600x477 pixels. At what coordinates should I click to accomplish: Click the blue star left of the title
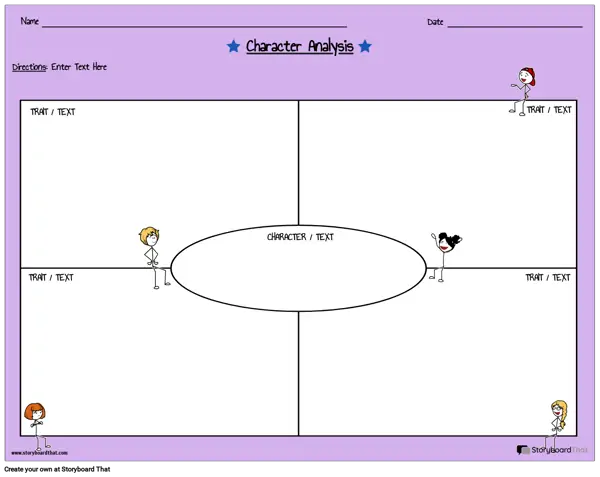pos(233,46)
